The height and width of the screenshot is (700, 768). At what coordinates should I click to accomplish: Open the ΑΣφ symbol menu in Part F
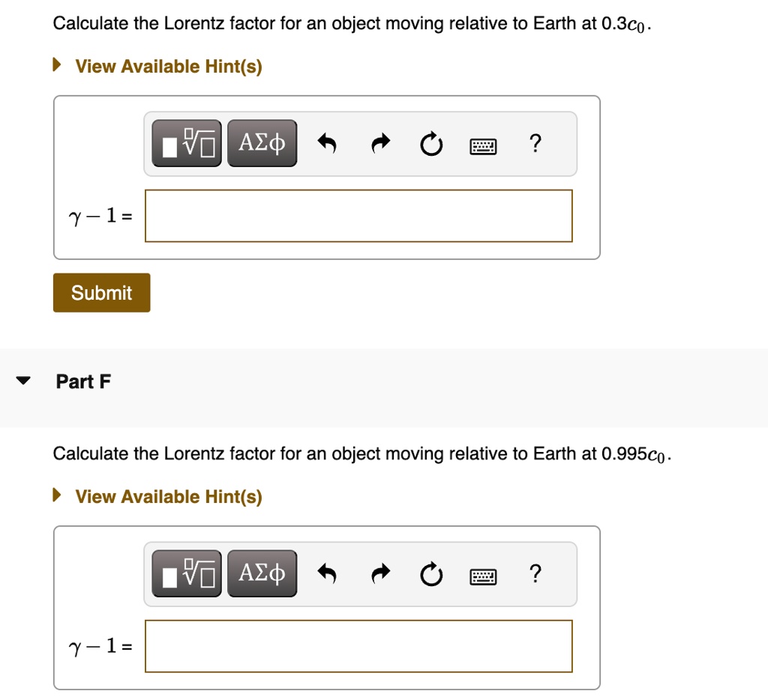tap(261, 573)
